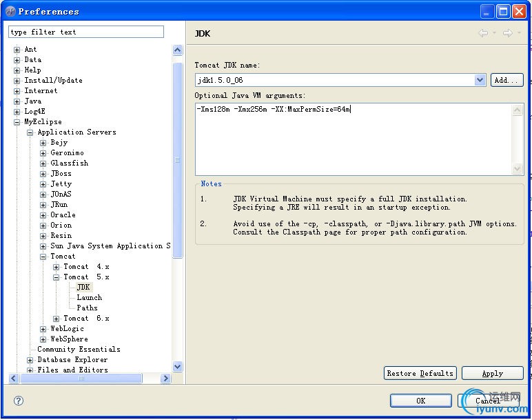Open the Tomcat JDK name dropdown
532x420 pixels.
point(480,80)
